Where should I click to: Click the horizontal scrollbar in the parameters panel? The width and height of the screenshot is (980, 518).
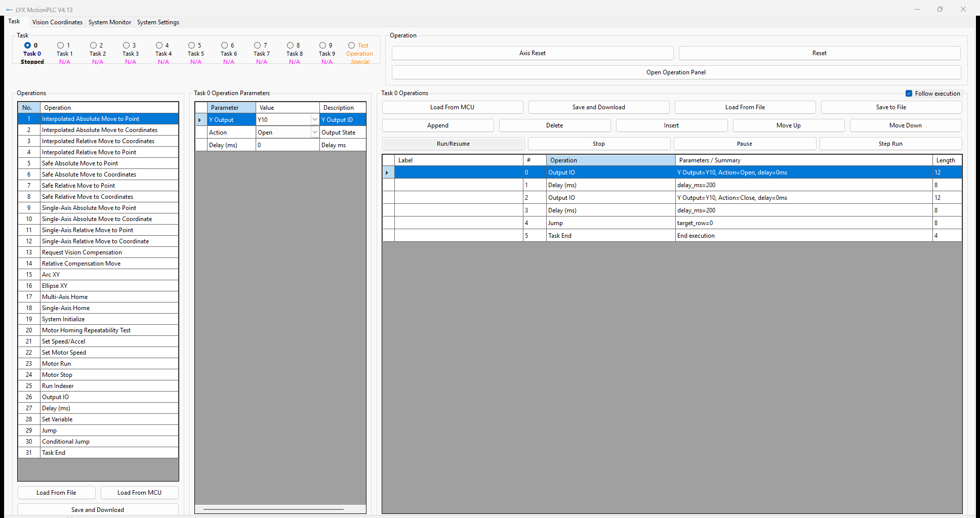point(273,509)
